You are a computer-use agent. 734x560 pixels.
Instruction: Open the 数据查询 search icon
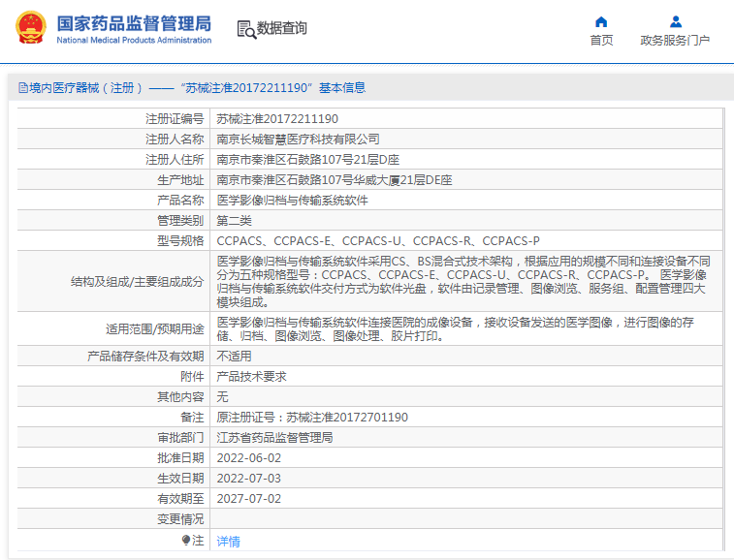(246, 29)
